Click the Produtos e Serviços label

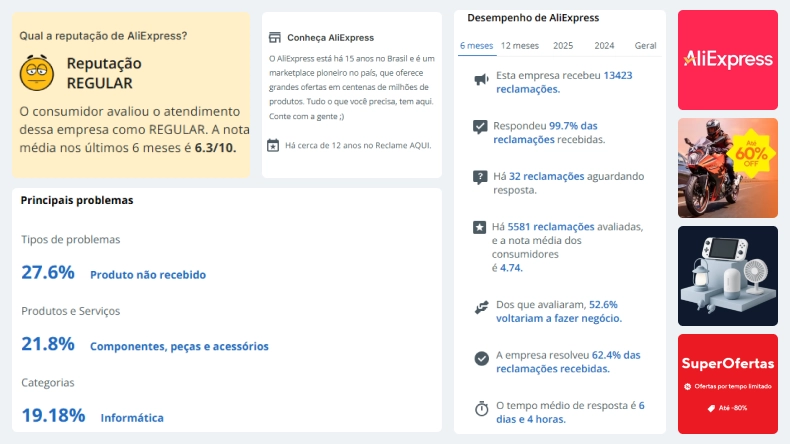click(x=71, y=311)
